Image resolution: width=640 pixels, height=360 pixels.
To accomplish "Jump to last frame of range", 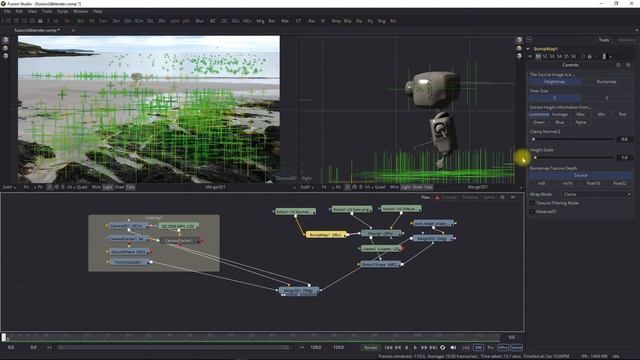I will [433, 347].
